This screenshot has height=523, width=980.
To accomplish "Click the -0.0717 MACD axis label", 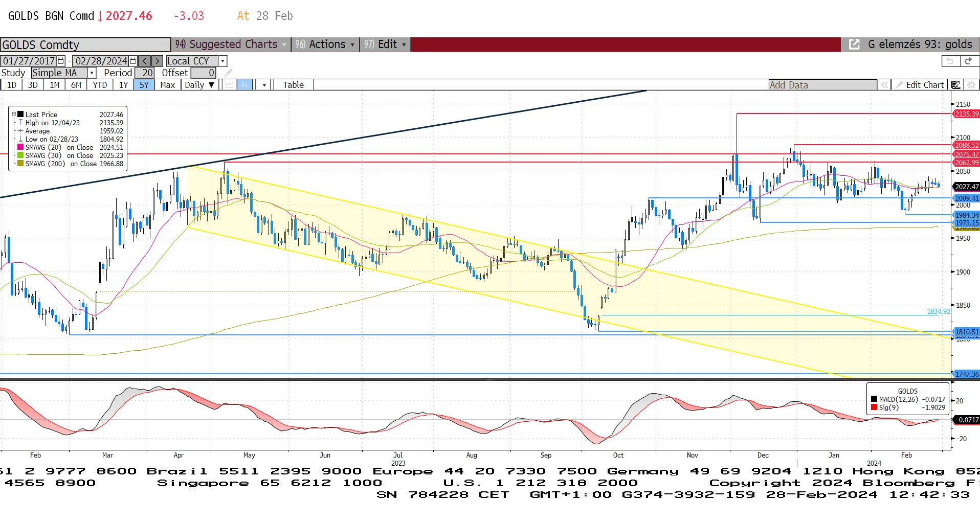I will [966, 420].
